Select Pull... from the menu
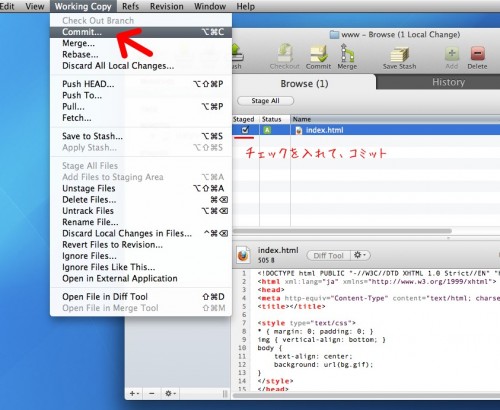The image size is (500, 410). tap(141, 107)
